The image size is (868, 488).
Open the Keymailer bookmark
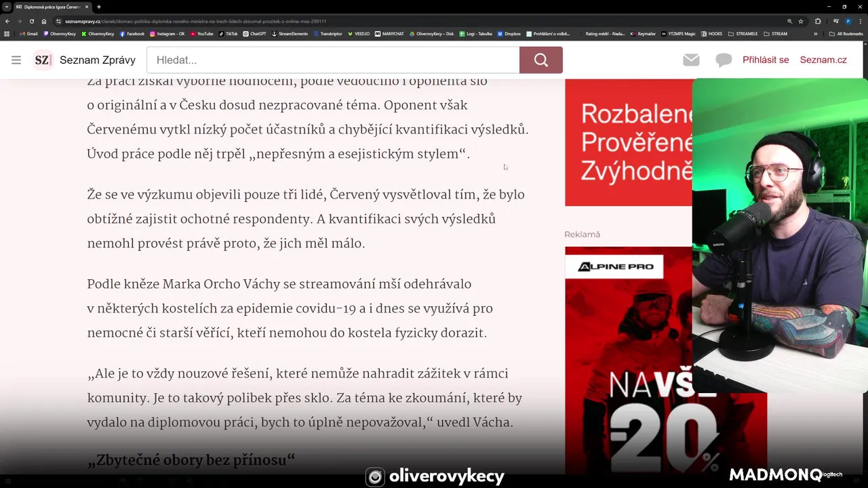(x=644, y=33)
